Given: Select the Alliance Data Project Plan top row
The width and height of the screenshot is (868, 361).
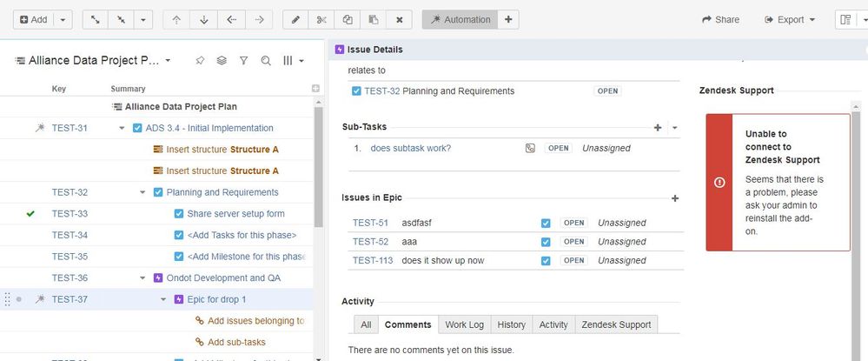Looking at the screenshot, I should pos(157,106).
